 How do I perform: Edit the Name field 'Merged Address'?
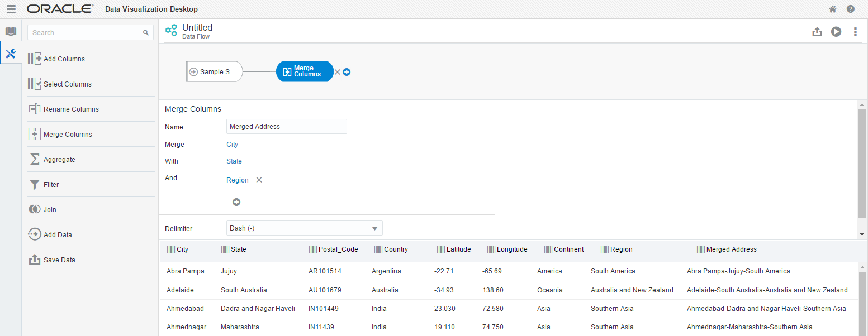tap(287, 127)
